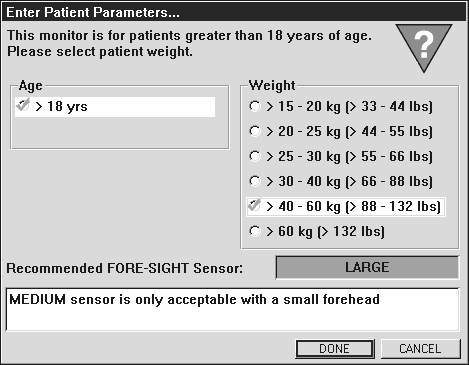Confirm settings with the DONE button
The height and width of the screenshot is (365, 469).
point(335,349)
